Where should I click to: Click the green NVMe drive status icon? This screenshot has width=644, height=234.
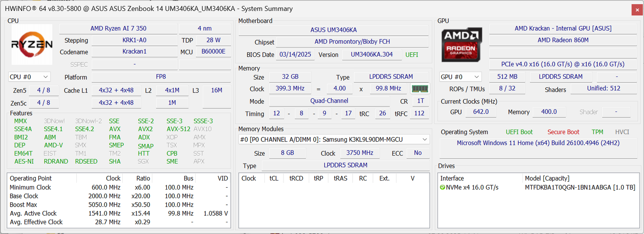(x=442, y=188)
